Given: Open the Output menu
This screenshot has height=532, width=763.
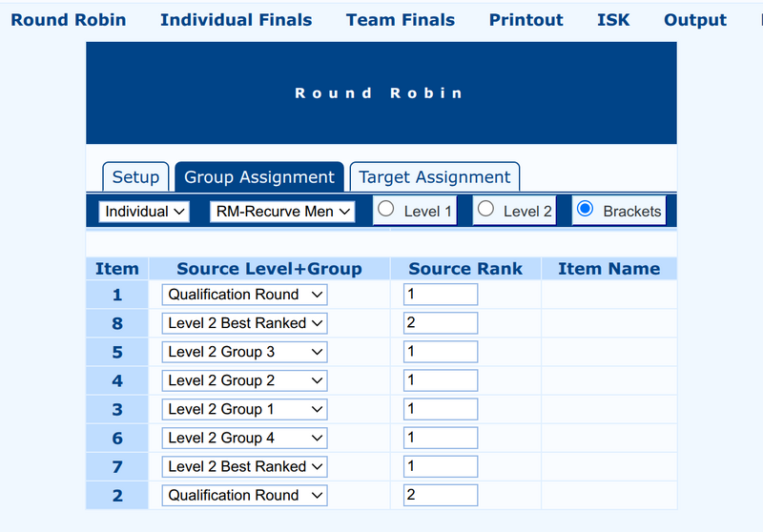Looking at the screenshot, I should pyautogui.click(x=695, y=20).
